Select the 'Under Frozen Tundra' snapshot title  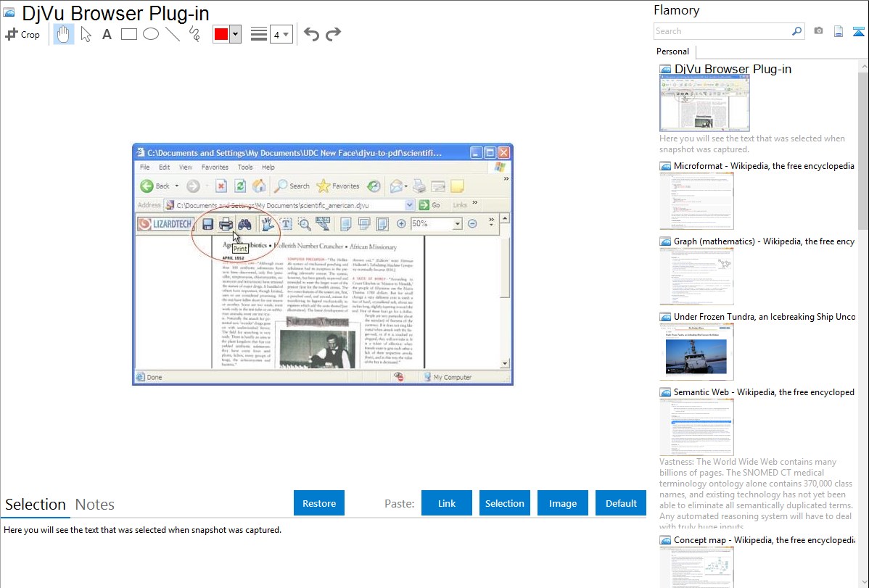tap(765, 316)
